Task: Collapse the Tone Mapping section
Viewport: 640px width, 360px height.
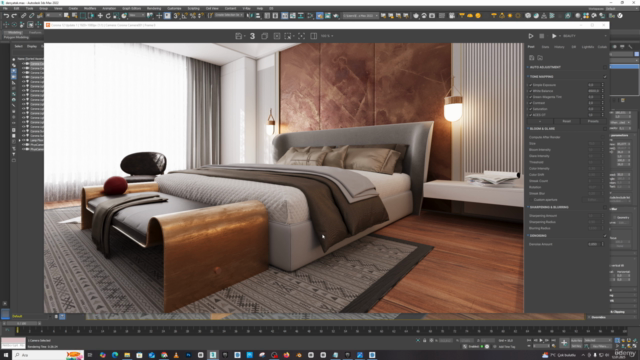Action: (x=528, y=77)
